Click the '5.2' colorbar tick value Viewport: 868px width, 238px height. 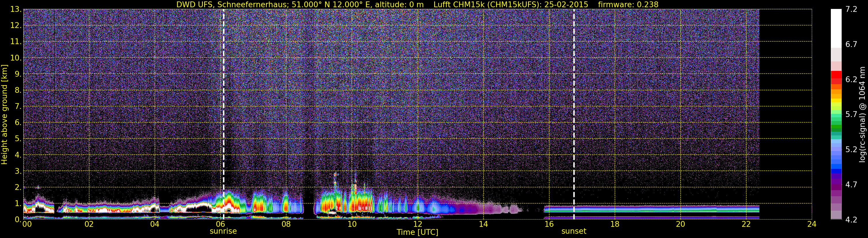(x=851, y=149)
